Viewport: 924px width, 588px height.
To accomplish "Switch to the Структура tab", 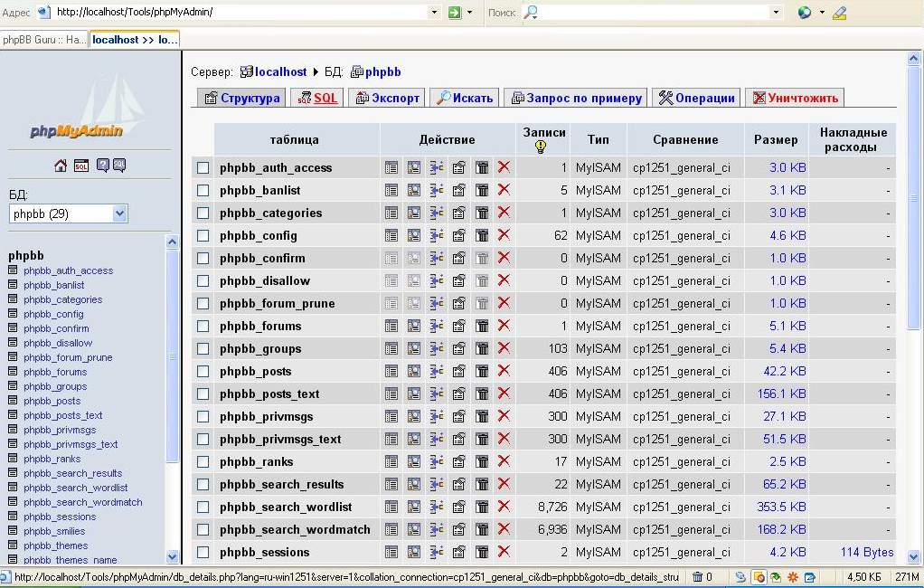I will (x=241, y=98).
